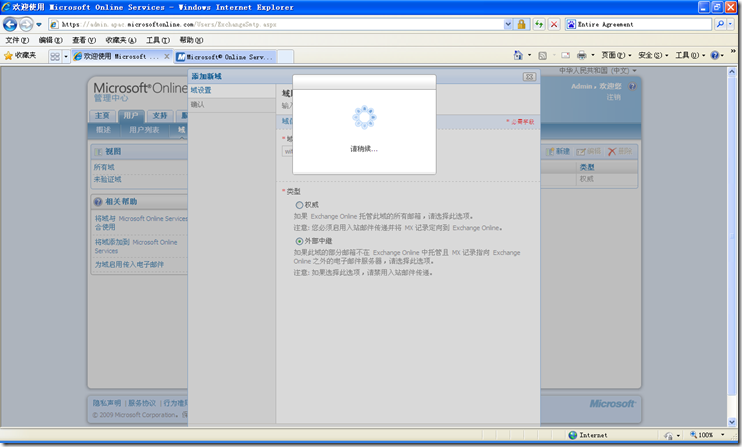Click the help icon next to Admin greeting
The width and height of the screenshot is (742, 447).
(x=632, y=86)
